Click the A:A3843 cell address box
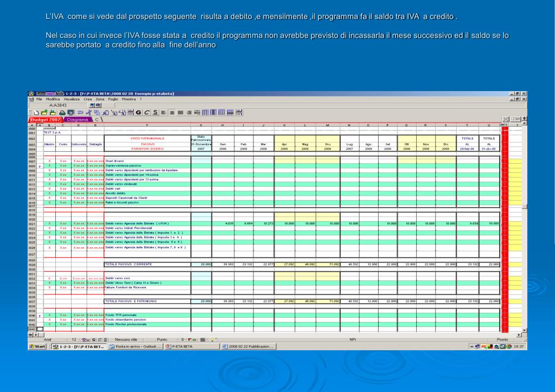The height and width of the screenshot is (392, 555). [59, 105]
